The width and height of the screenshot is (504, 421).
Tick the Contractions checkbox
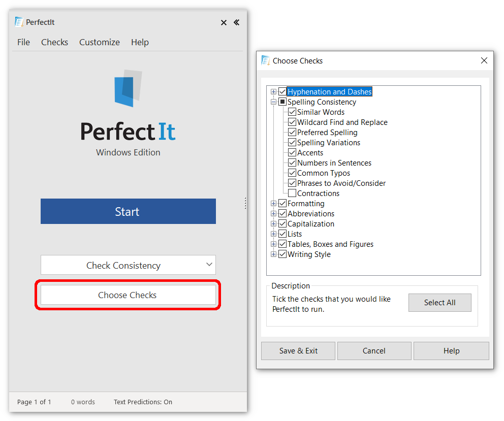(x=292, y=193)
